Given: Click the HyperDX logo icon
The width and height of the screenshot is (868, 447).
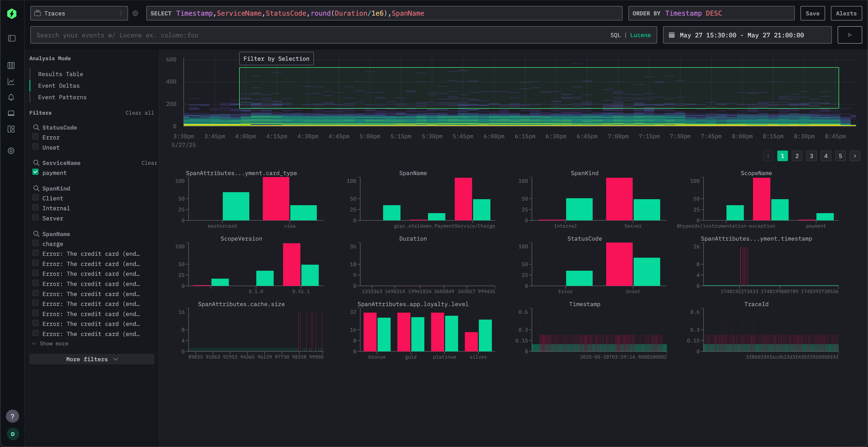Looking at the screenshot, I should [x=12, y=13].
